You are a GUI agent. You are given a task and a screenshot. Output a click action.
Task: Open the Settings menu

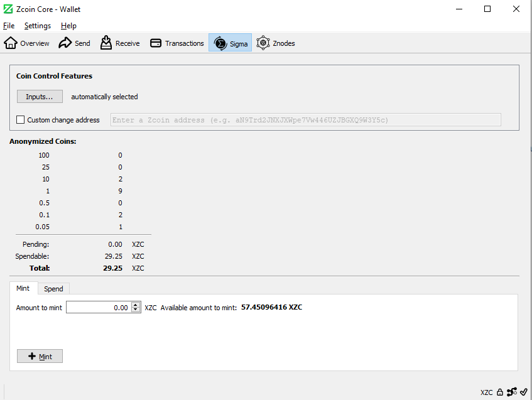(x=38, y=26)
